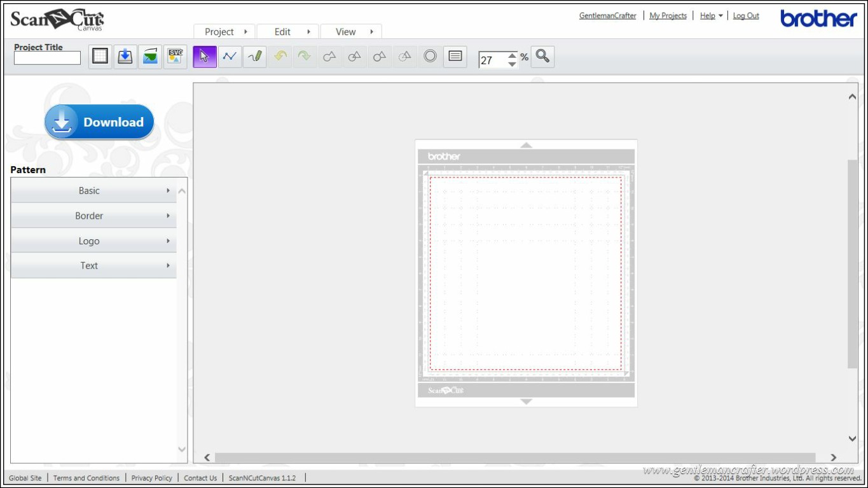Follow the My Projects link
868x488 pixels.
pos(668,16)
